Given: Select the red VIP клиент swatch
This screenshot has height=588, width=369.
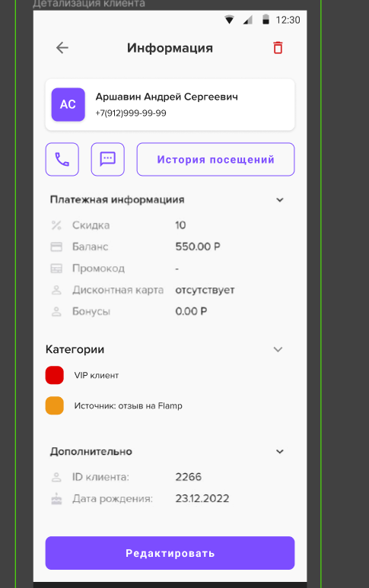Looking at the screenshot, I should 54,375.
